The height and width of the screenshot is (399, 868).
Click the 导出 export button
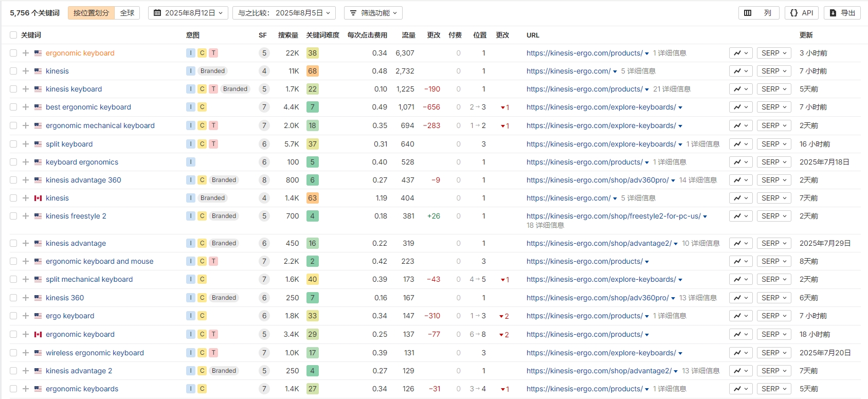coord(842,13)
